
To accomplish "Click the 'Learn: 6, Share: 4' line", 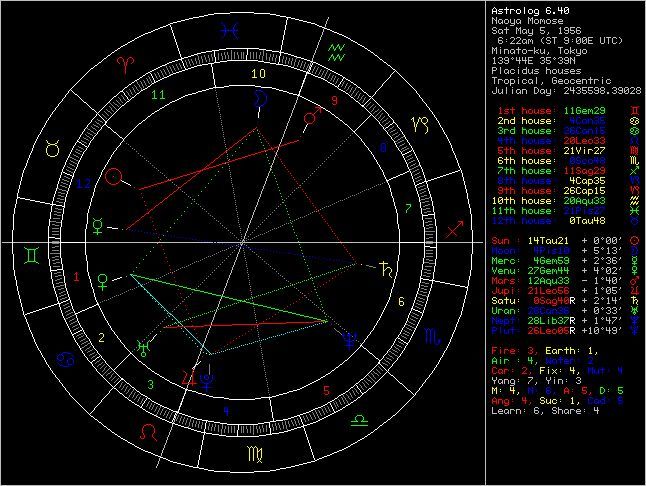I will coord(545,411).
